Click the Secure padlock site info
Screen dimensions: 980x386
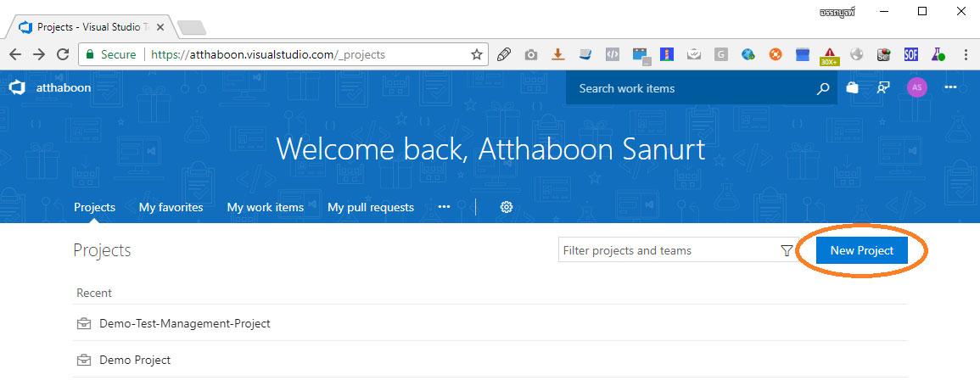[x=110, y=54]
